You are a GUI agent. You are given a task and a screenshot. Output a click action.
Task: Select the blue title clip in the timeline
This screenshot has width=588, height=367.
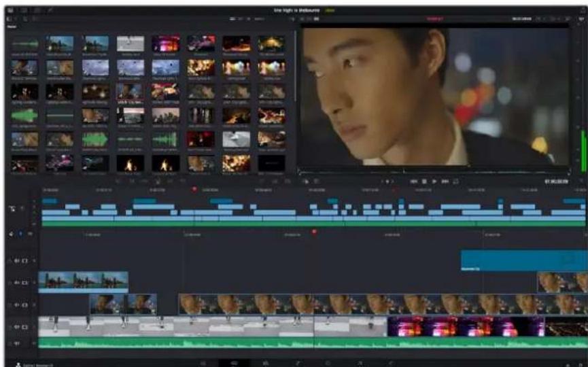click(524, 260)
